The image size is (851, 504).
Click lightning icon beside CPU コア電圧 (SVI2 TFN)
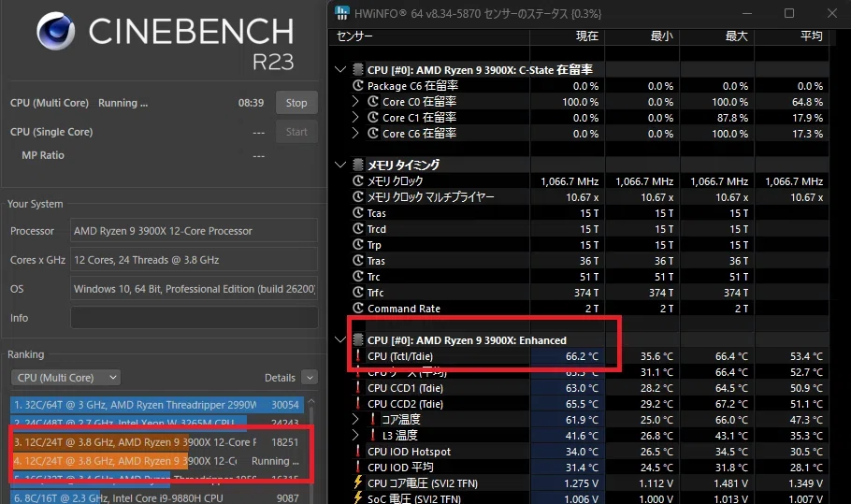[357, 482]
